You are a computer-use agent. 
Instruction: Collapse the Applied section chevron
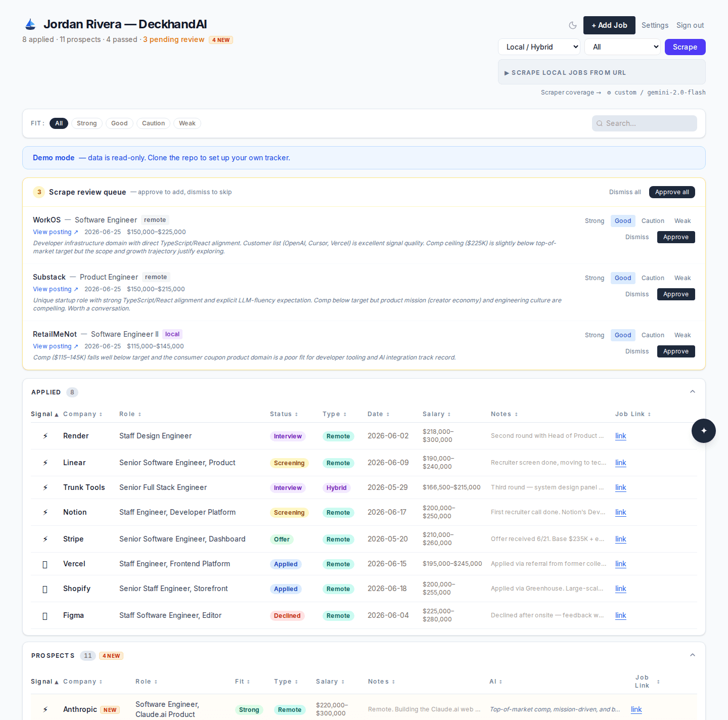point(693,392)
